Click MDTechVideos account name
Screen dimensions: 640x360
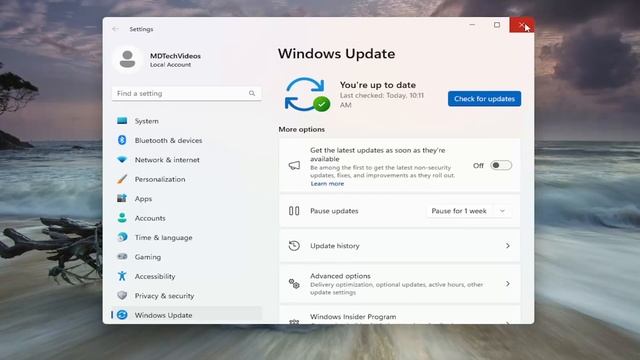pos(175,56)
